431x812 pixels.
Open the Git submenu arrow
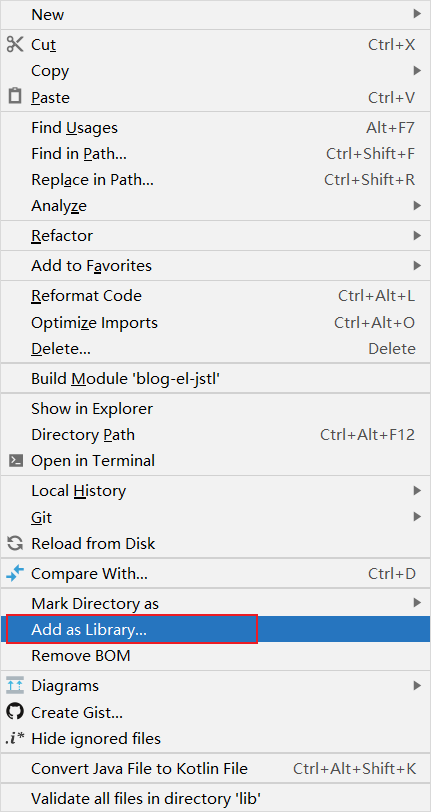click(x=417, y=516)
